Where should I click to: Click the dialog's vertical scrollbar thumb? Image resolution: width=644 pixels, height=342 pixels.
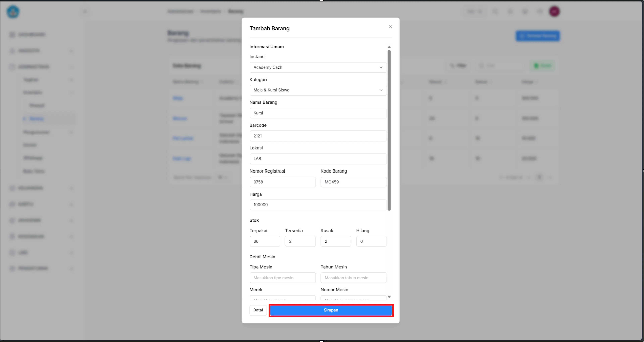(x=389, y=130)
